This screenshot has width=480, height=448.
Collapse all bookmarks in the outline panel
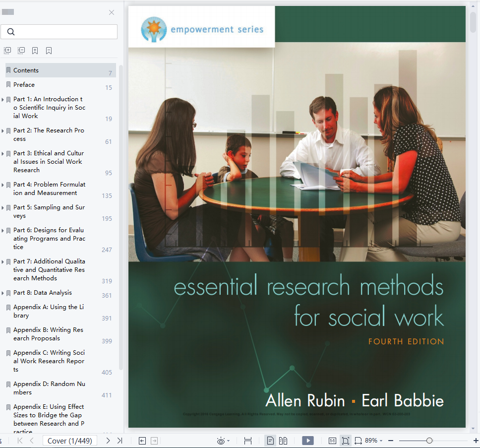click(21, 51)
